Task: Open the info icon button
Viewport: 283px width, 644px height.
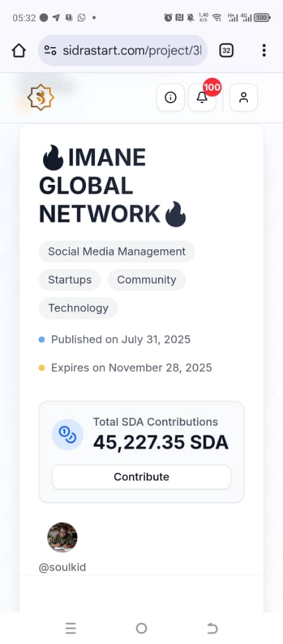Action: coord(170,97)
